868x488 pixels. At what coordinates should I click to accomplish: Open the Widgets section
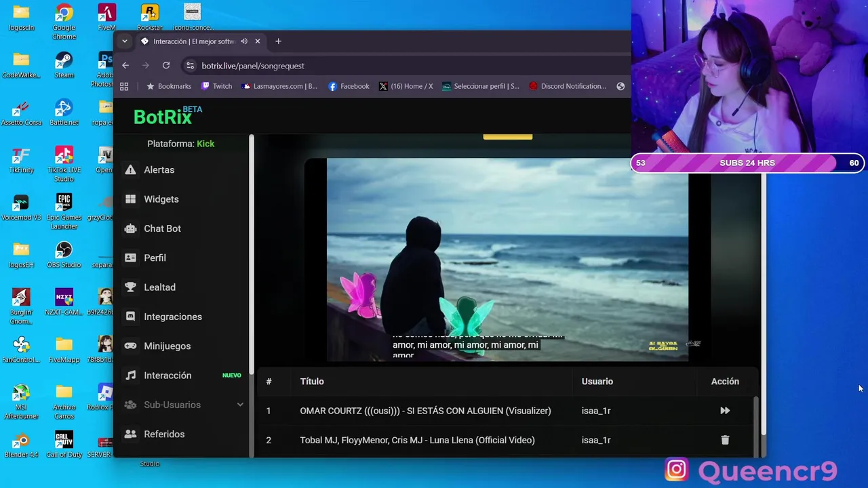tap(161, 199)
